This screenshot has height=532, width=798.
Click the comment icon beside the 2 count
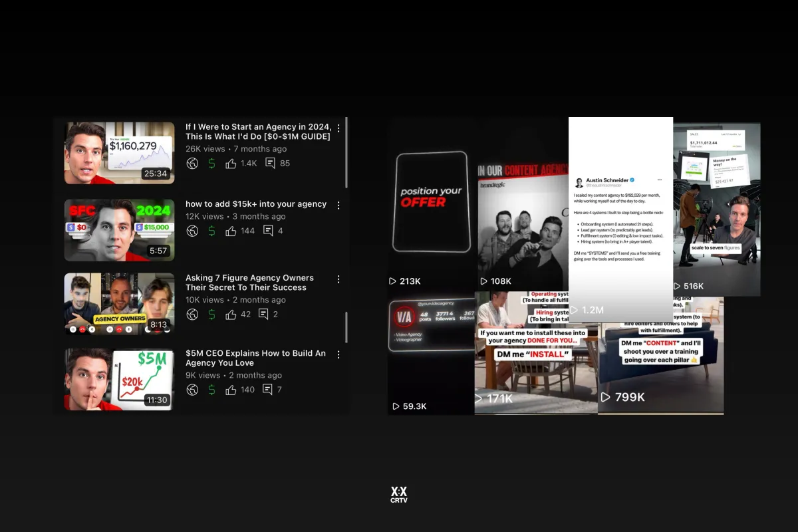[x=263, y=315]
